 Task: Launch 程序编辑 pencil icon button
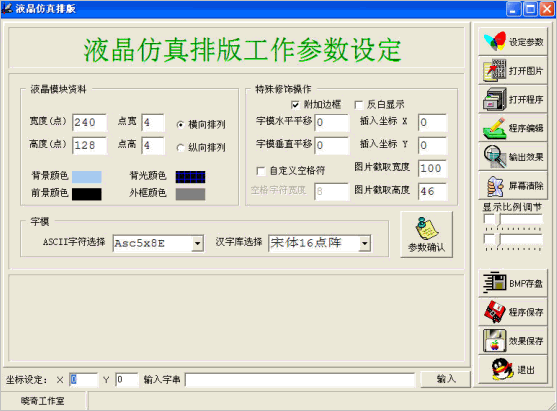click(513, 128)
